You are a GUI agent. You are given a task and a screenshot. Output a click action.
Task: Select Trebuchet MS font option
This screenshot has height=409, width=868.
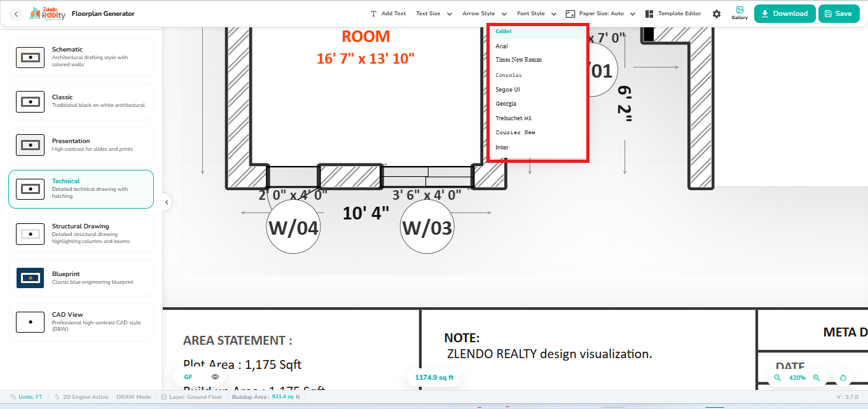point(537,118)
